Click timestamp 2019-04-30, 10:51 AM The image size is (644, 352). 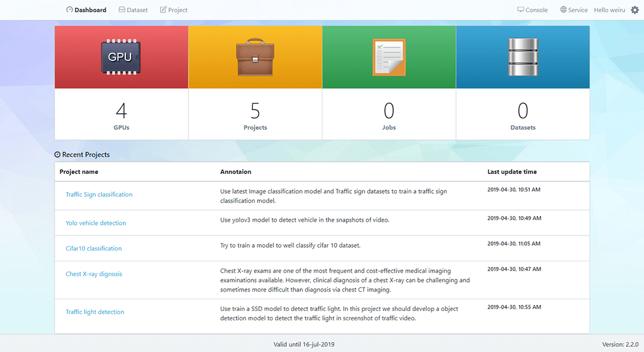click(x=514, y=190)
